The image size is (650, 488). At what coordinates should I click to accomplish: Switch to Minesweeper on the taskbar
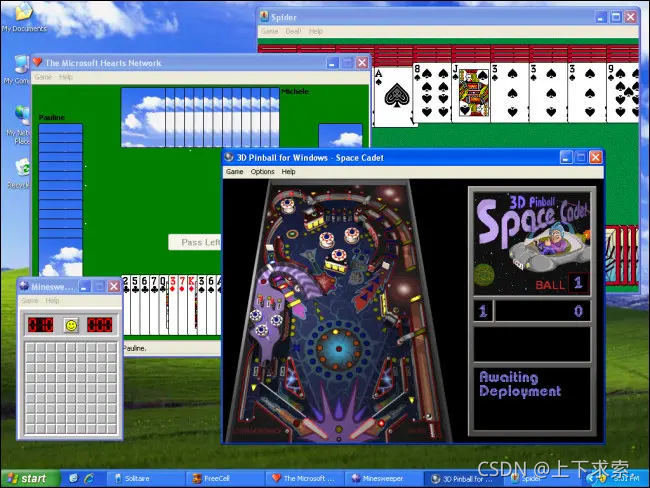(x=383, y=478)
